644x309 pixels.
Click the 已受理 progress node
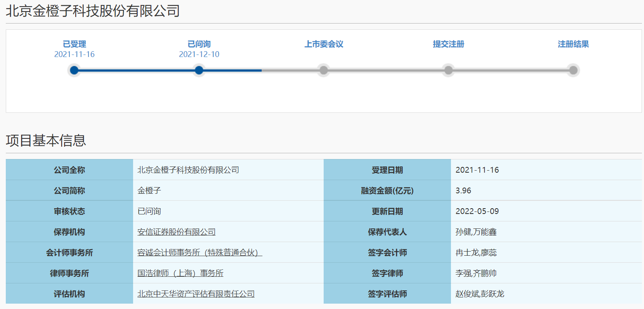(x=74, y=70)
